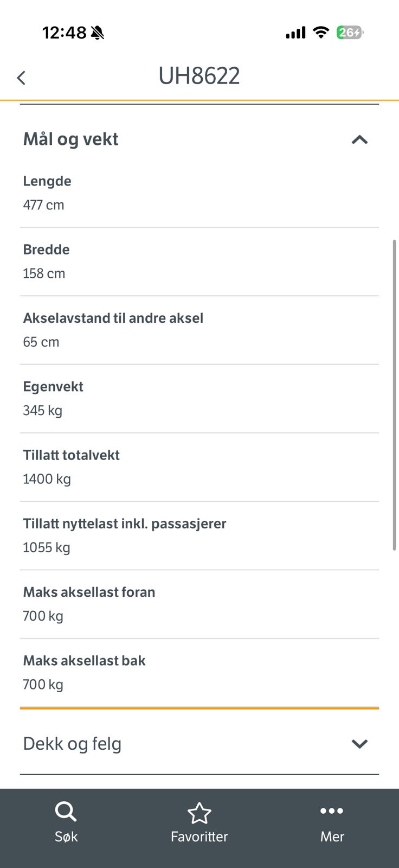Image resolution: width=399 pixels, height=868 pixels.
Task: Tap the Favoritter star icon
Action: click(x=199, y=813)
